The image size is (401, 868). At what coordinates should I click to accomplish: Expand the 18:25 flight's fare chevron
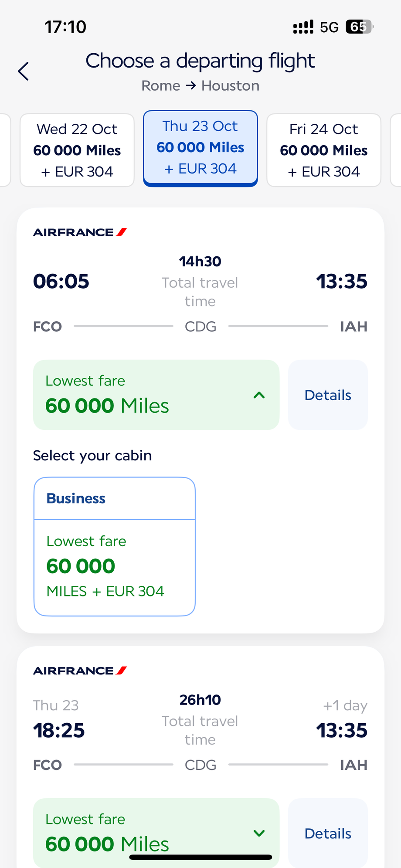pyautogui.click(x=259, y=833)
